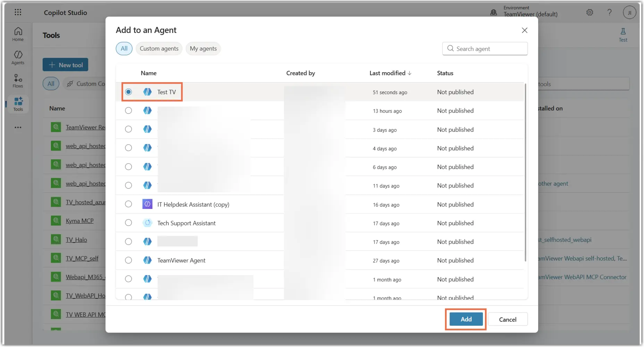Click the Add button
The width and height of the screenshot is (644, 347).
point(466,319)
